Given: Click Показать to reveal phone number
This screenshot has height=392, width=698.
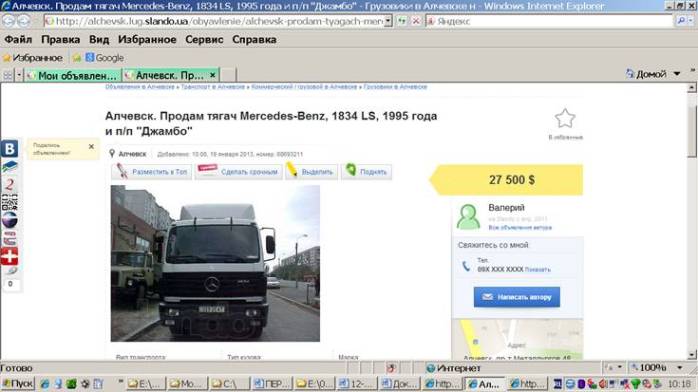Looking at the screenshot, I should [x=537, y=270].
